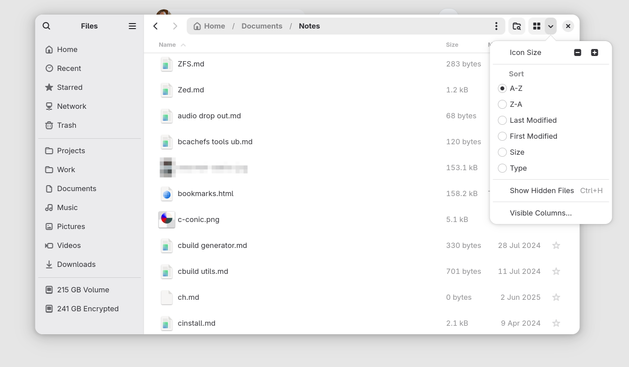Viewport: 629px width, 367px height.
Task: Open Work bookmark folder
Action: pyautogui.click(x=89, y=170)
